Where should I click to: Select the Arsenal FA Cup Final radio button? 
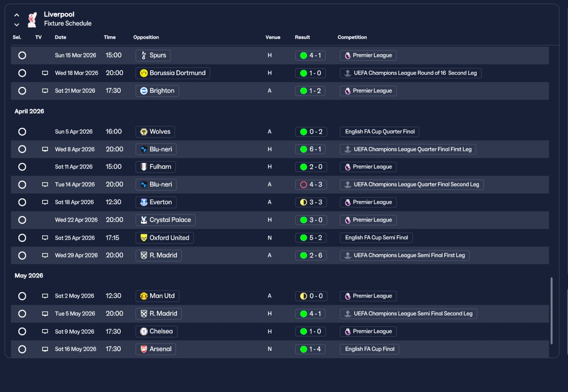tap(22, 349)
